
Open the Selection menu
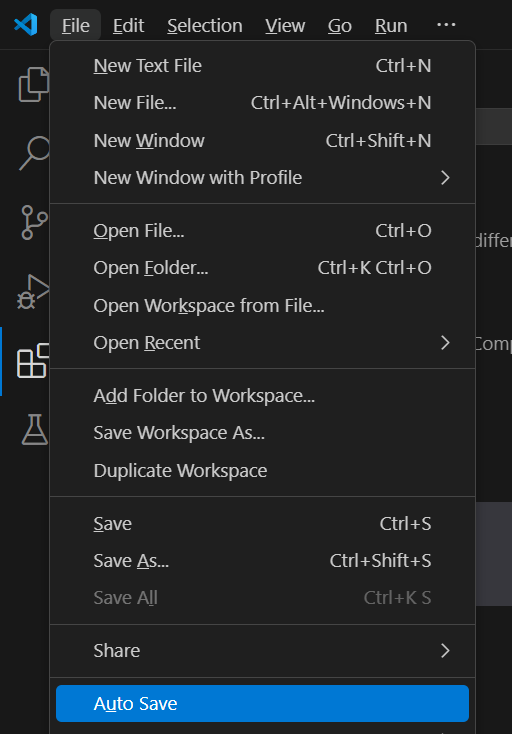[205, 26]
